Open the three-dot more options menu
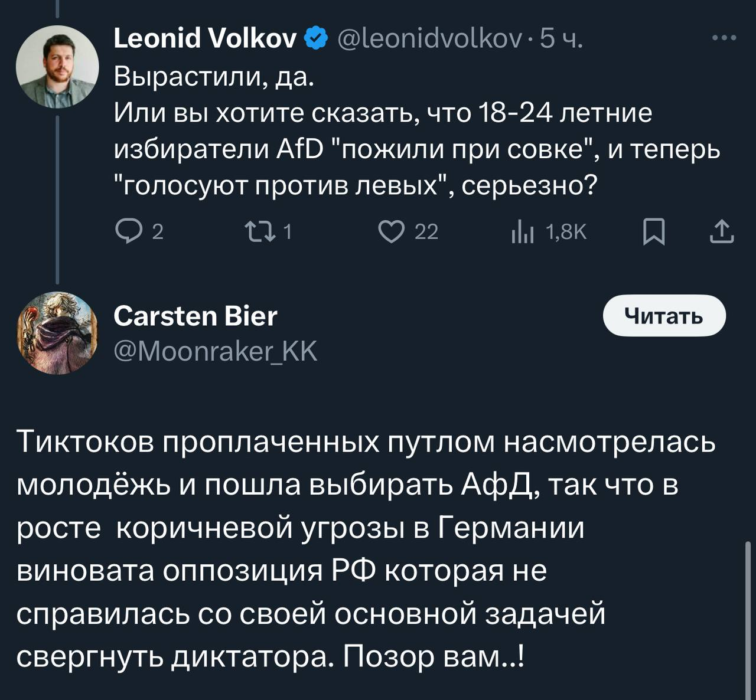 [724, 38]
